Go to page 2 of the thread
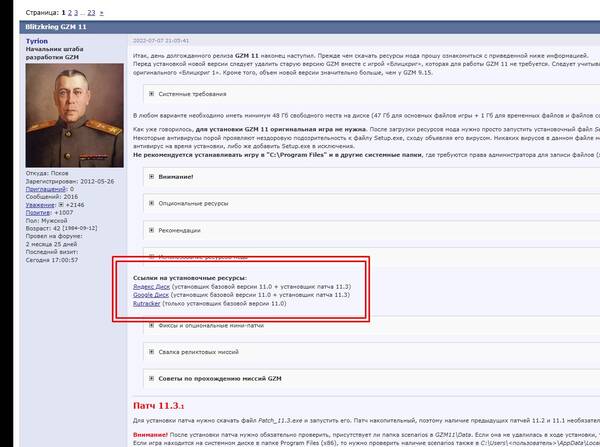 point(70,13)
